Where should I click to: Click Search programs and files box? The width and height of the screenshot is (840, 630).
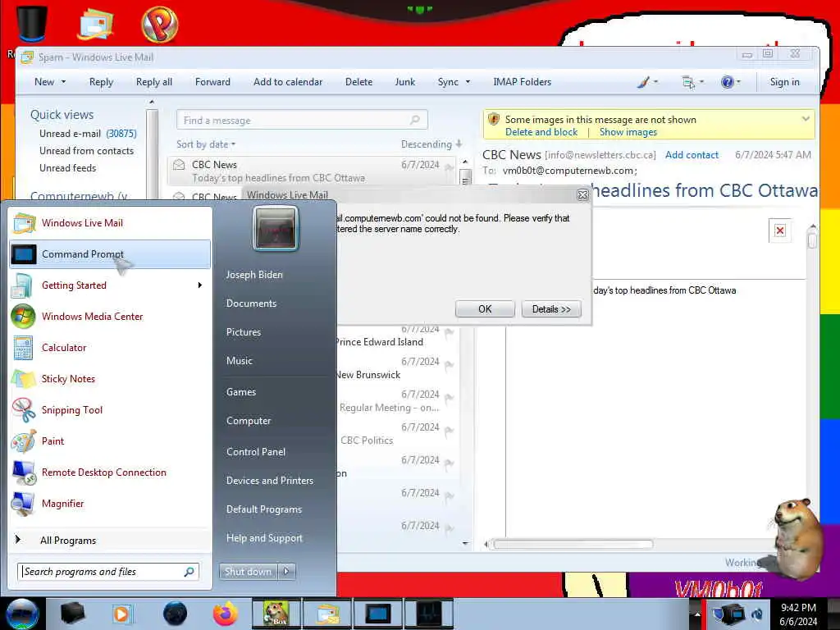(108, 572)
